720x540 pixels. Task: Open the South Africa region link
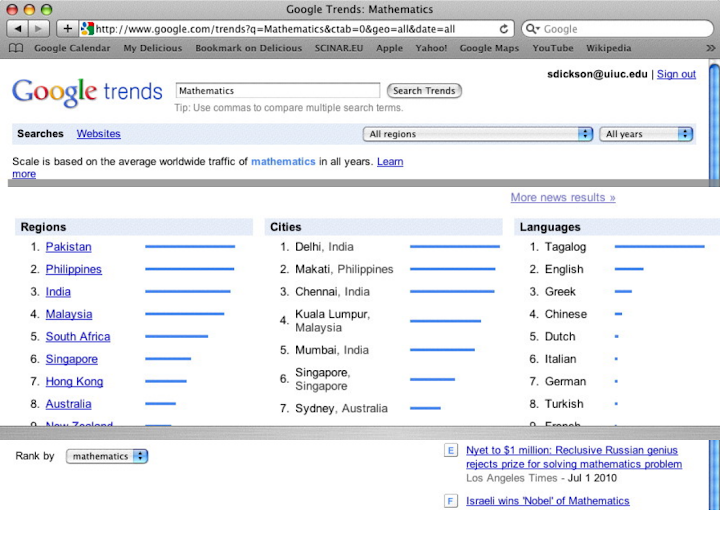pyautogui.click(x=78, y=337)
